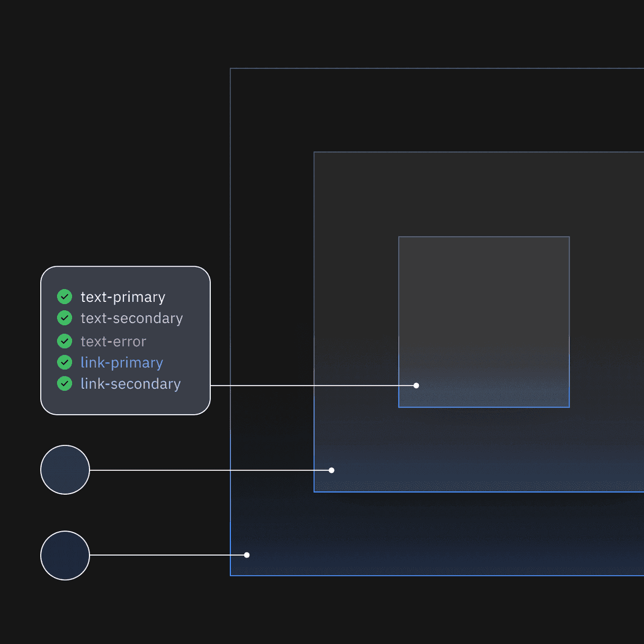Open the link-secondary link
644x644 pixels.
click(131, 384)
